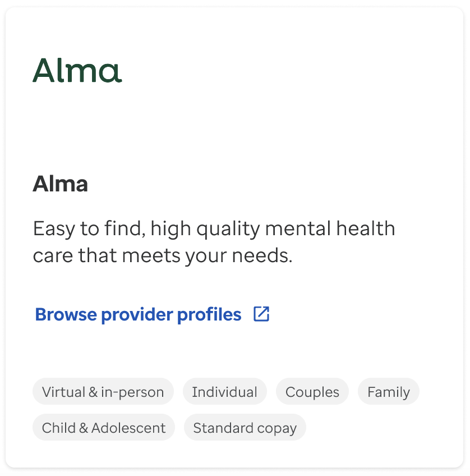Select the Individual tag
470x476 pixels.
pyautogui.click(x=224, y=392)
